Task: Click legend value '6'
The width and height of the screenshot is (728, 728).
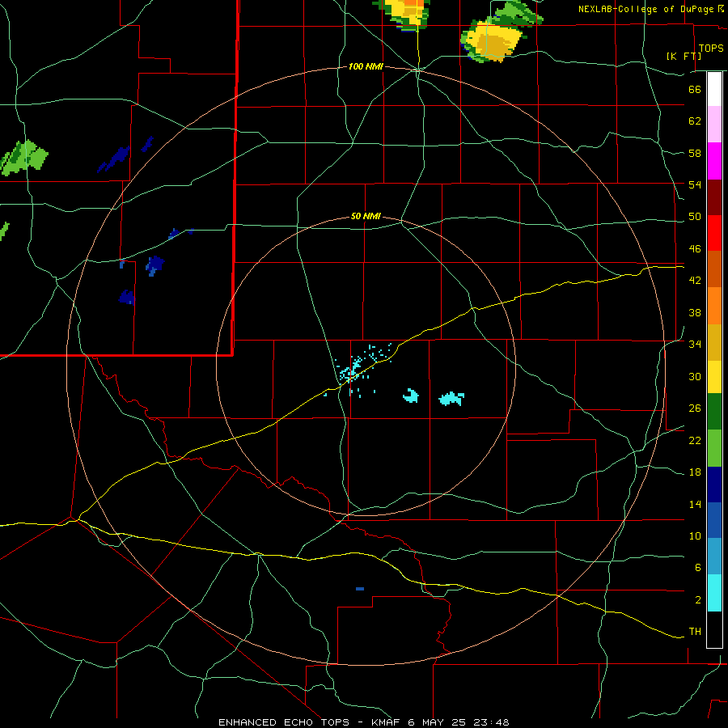Action: [x=697, y=568]
